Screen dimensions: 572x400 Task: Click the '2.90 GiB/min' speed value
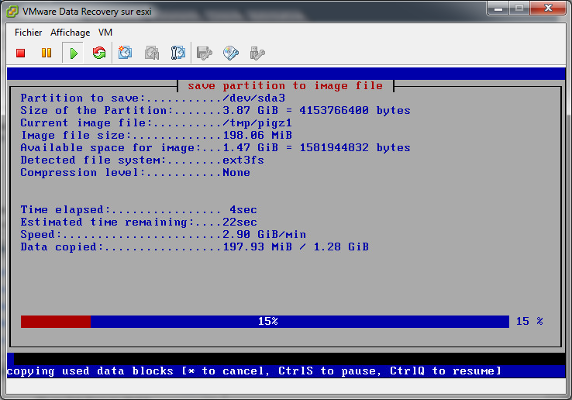264,234
